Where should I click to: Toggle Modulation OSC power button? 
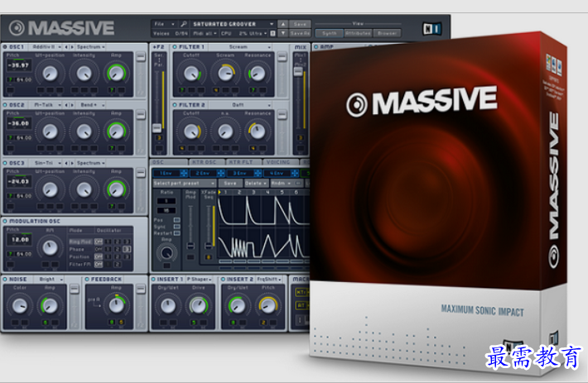click(x=5, y=221)
